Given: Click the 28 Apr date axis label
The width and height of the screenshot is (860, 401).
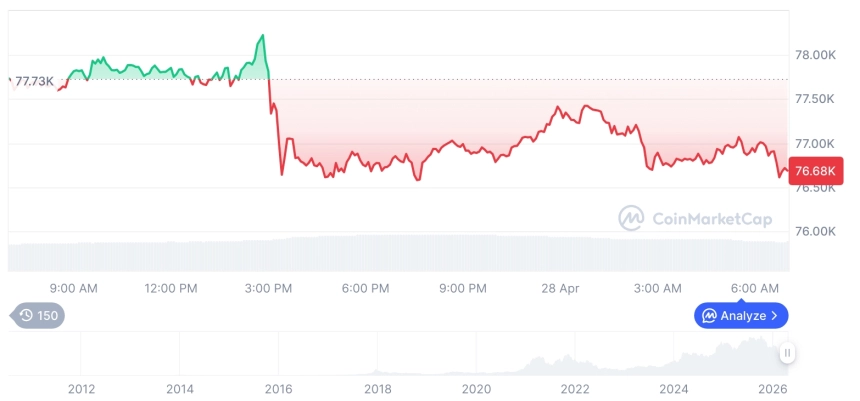Looking at the screenshot, I should (x=560, y=288).
